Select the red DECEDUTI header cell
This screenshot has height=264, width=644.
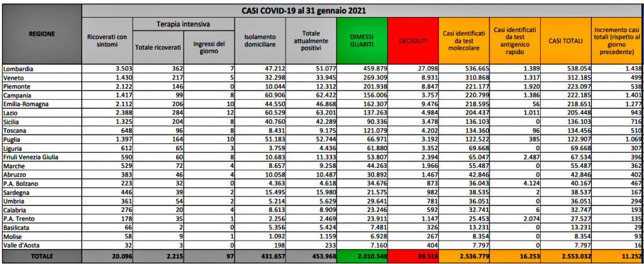[x=413, y=40]
